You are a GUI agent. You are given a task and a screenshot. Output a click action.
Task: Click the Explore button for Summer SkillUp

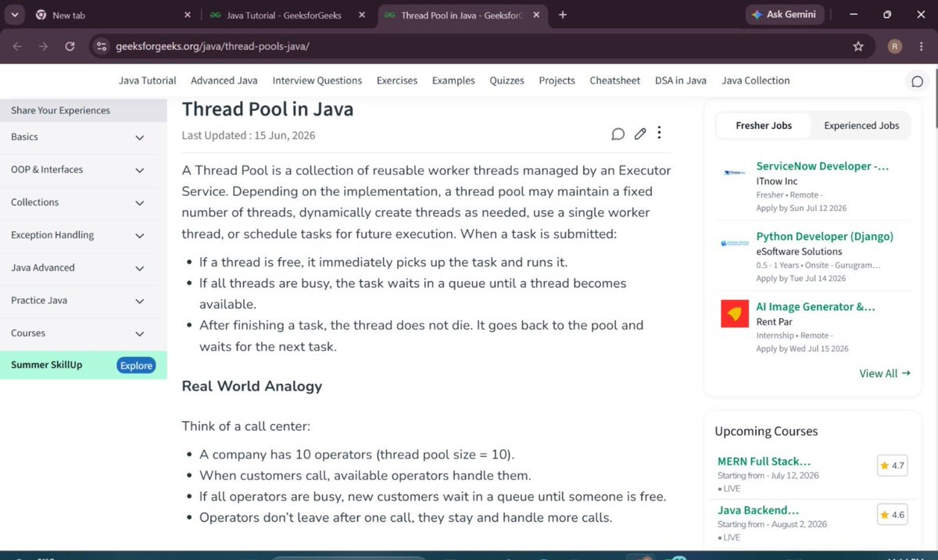tap(136, 366)
